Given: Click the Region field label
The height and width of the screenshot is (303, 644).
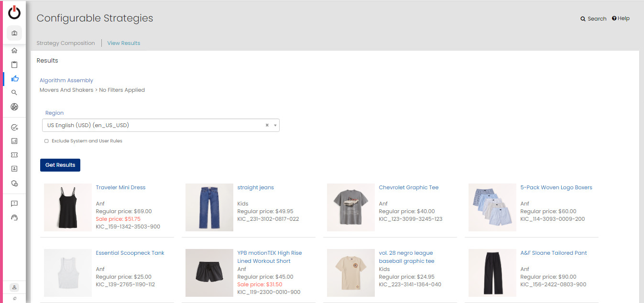Looking at the screenshot, I should 55,113.
